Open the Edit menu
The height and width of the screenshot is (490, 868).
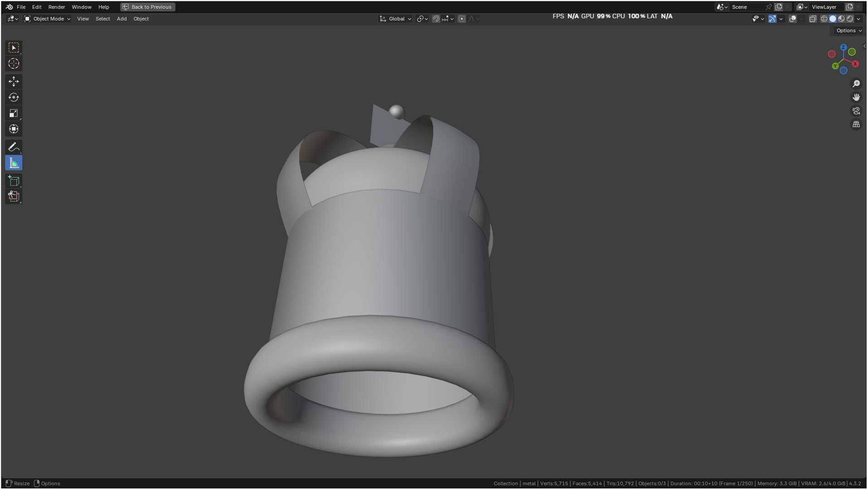click(37, 7)
